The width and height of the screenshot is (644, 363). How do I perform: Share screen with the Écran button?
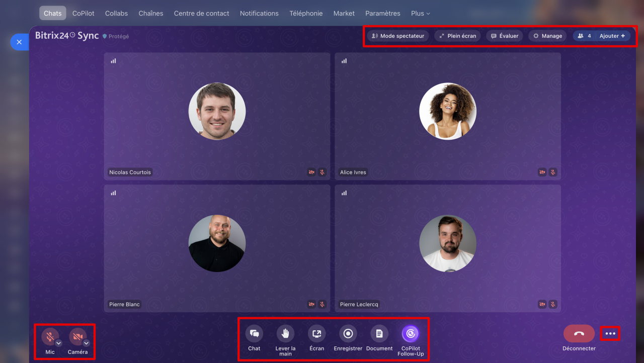[316, 333]
